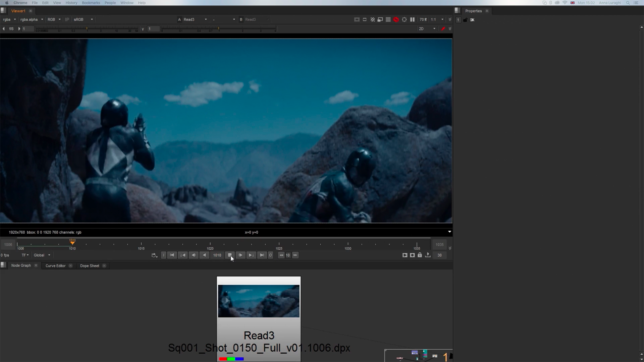Select the Read3 node thumbnail
Viewport: 644px width, 362px height.
click(258, 301)
